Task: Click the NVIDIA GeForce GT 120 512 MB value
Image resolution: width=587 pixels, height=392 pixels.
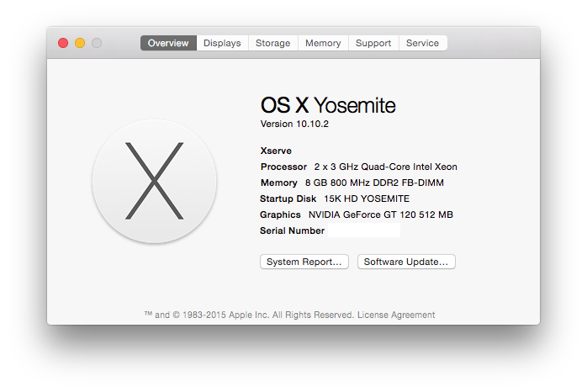Action: [381, 215]
